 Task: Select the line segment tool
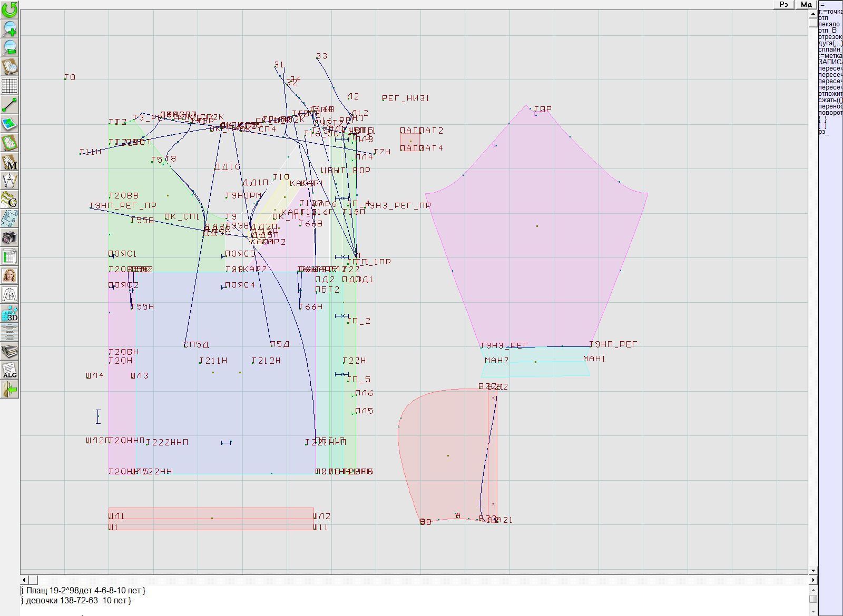[9, 105]
